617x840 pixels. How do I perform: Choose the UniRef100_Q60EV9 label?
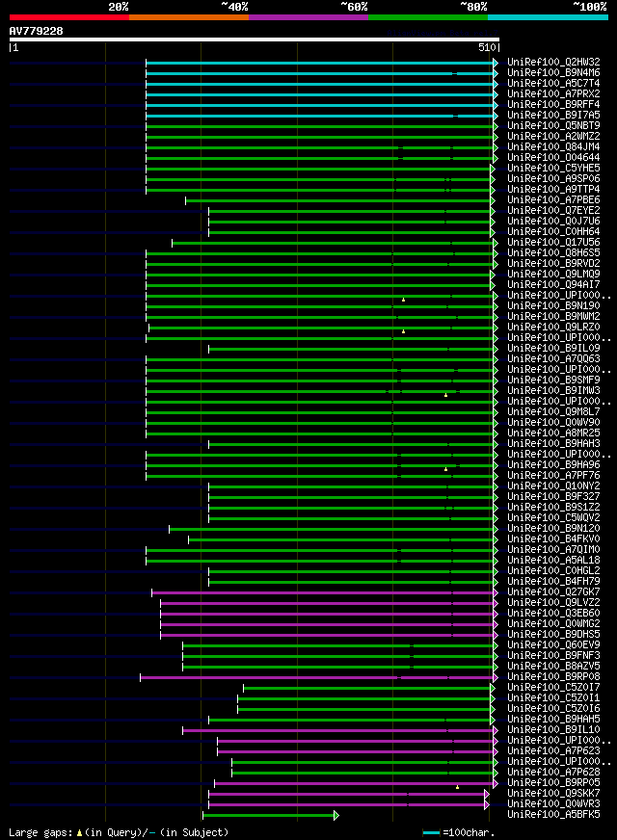click(x=553, y=645)
